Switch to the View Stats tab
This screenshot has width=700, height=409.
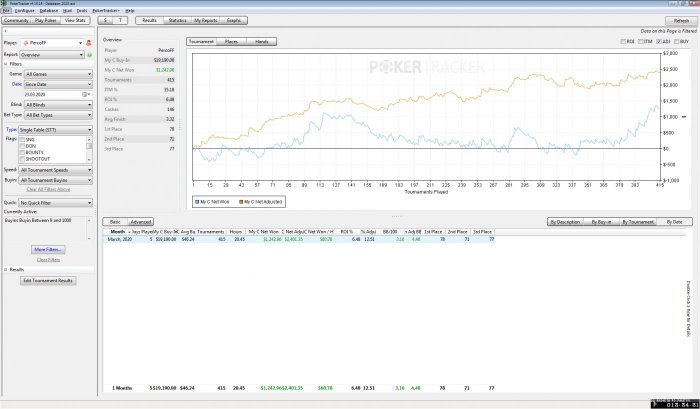[75, 21]
